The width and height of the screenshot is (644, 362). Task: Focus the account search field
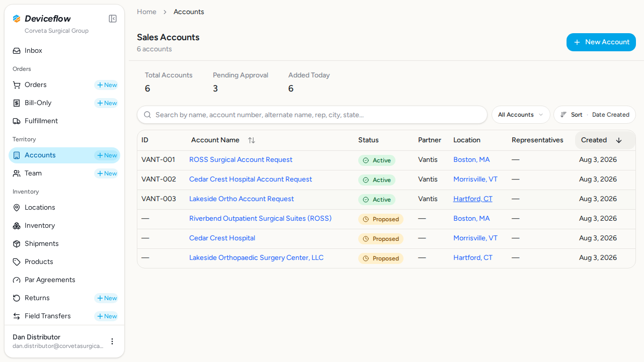click(312, 115)
